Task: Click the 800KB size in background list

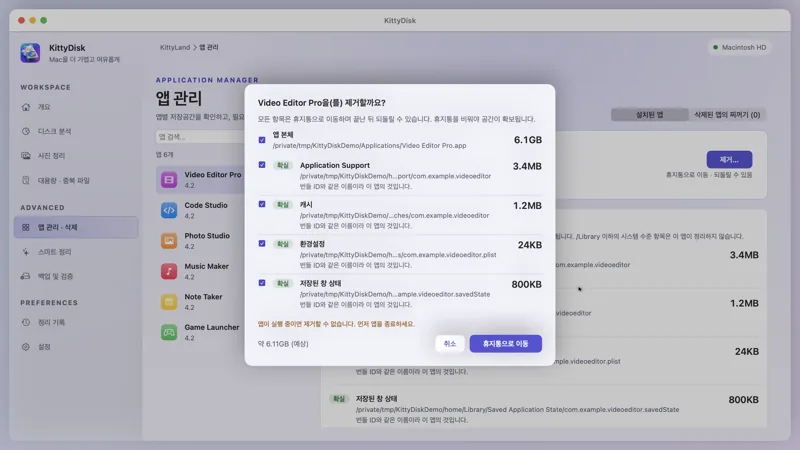Action: coord(743,400)
